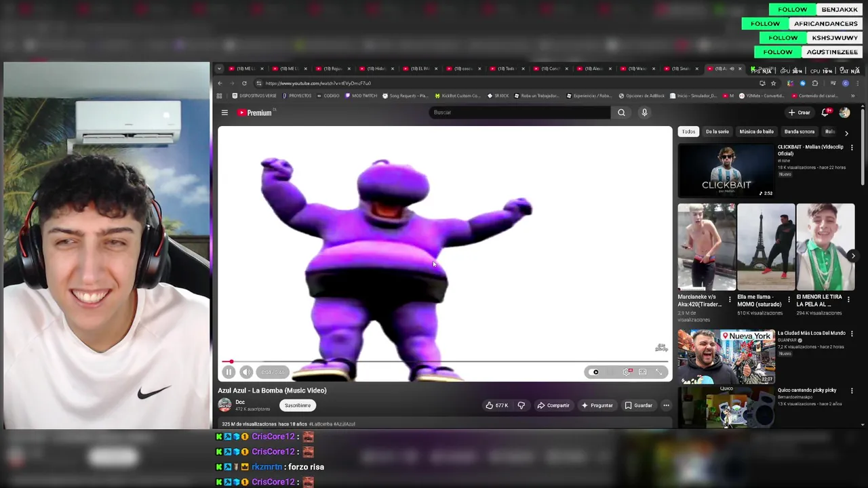Open the El MENOR LE TIRA LA PELA short
Screen dimensions: 868x488
[825, 247]
